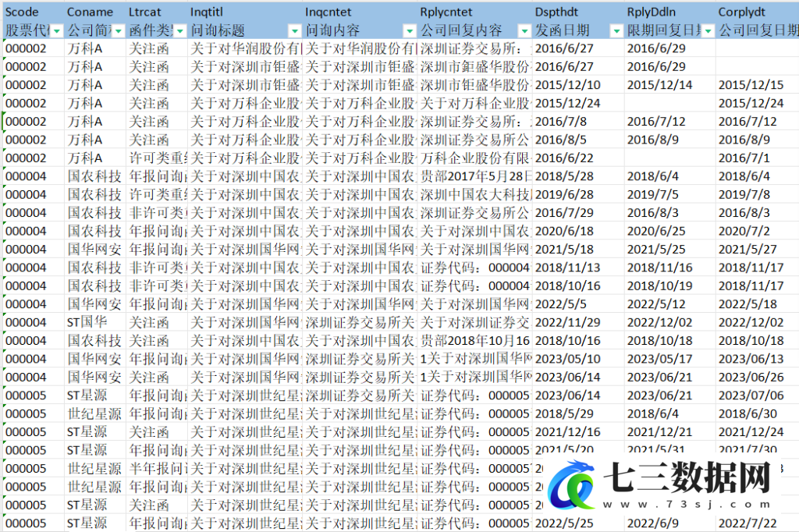Click the 2016/7/29 date cell

pyautogui.click(x=578, y=213)
